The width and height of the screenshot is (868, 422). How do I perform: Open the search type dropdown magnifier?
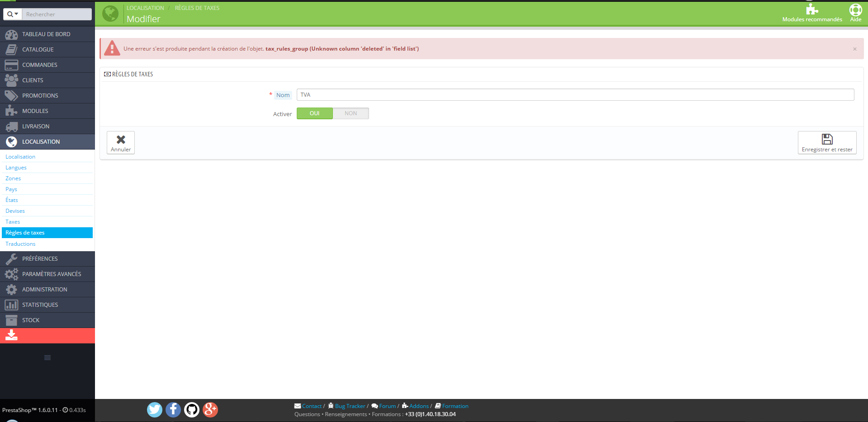pyautogui.click(x=13, y=14)
